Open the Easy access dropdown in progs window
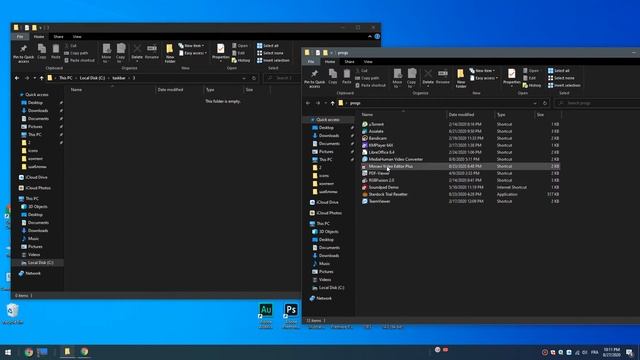This screenshot has width=640, height=360. coord(484,78)
